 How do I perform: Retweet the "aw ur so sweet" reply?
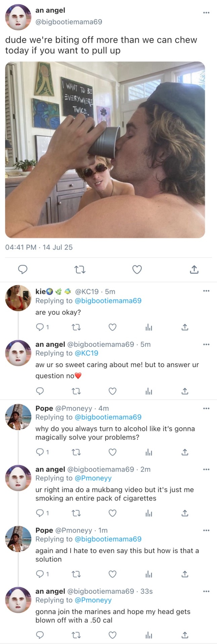[x=76, y=391]
